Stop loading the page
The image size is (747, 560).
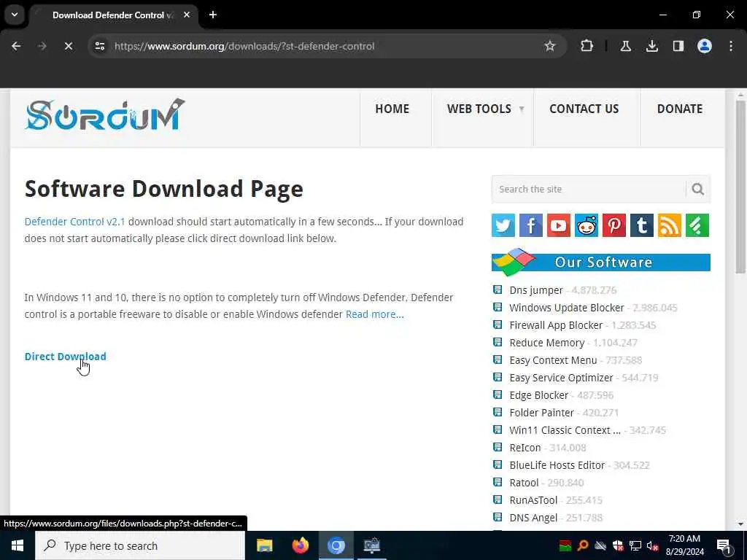point(68,46)
